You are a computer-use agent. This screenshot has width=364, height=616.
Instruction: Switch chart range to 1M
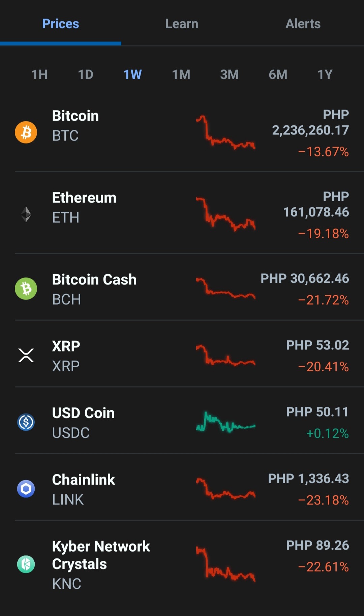pos(181,74)
